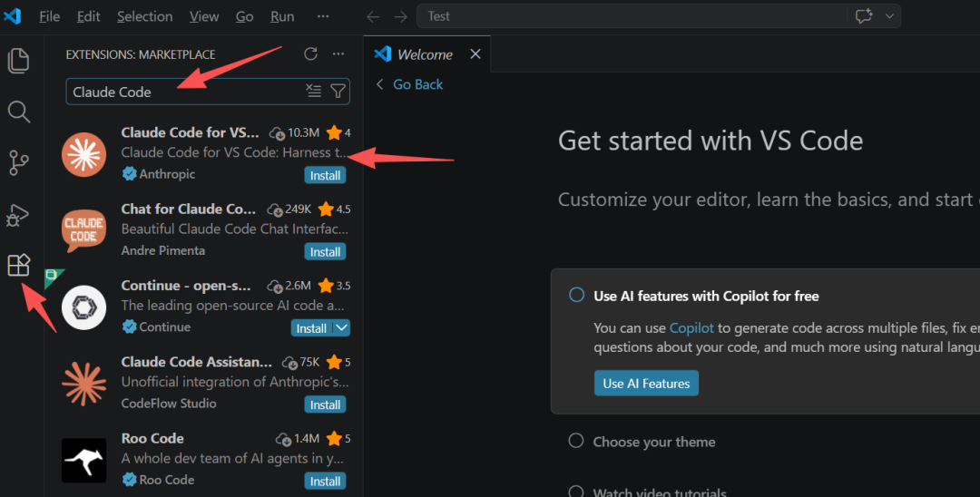Open Claude Code for VS Code extension details
This screenshot has height=497, width=980.
(x=190, y=132)
